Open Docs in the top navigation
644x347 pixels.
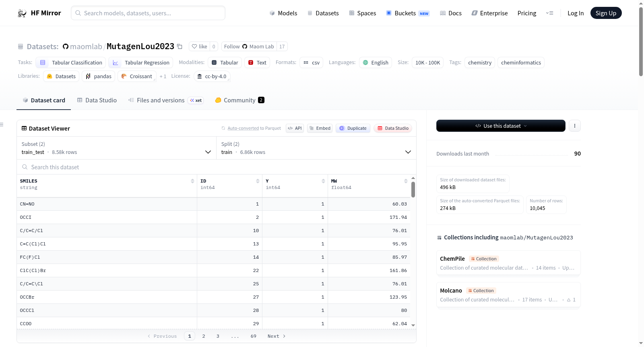click(451, 13)
